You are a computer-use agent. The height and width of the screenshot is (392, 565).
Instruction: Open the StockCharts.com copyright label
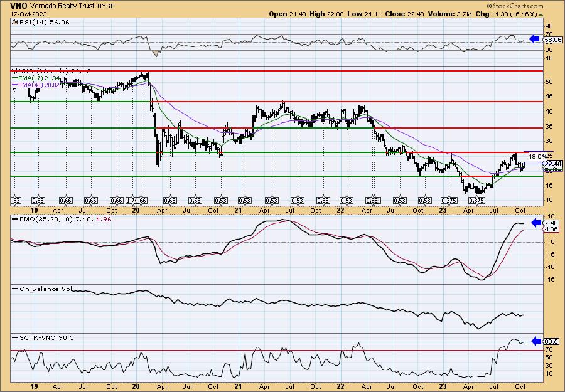[x=514, y=6]
